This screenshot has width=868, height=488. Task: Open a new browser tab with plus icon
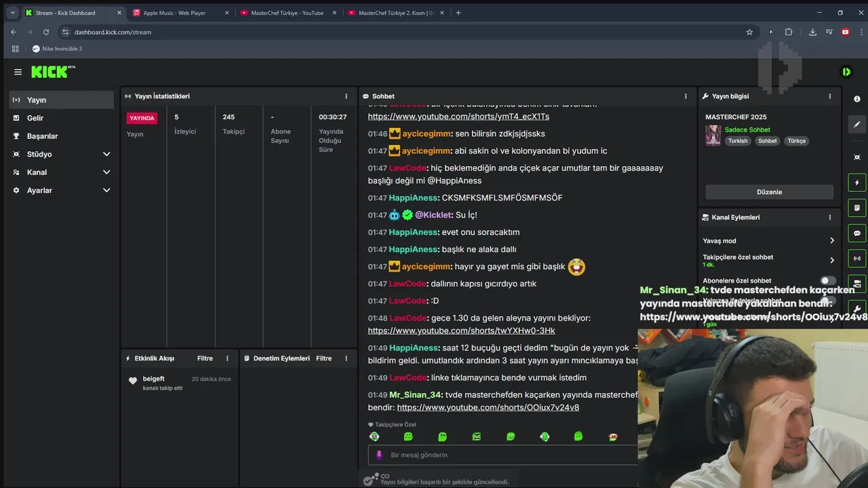click(458, 13)
